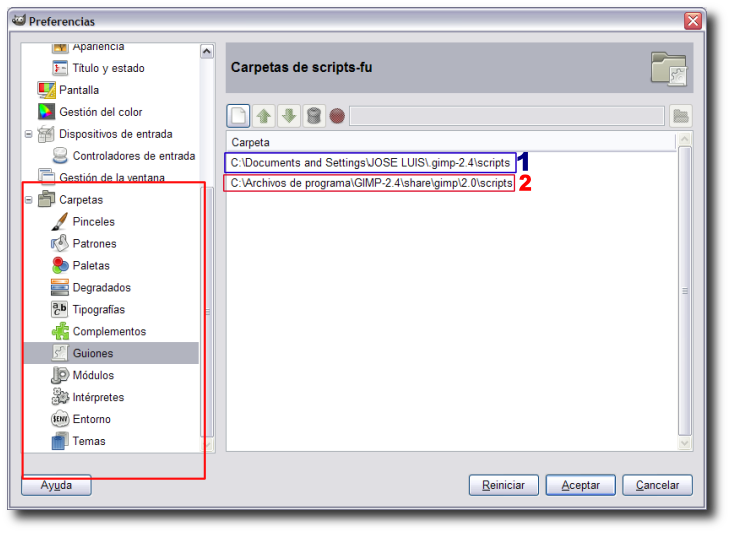Click the new folder icon in toolbar
The height and width of the screenshot is (533, 730).
coord(238,116)
